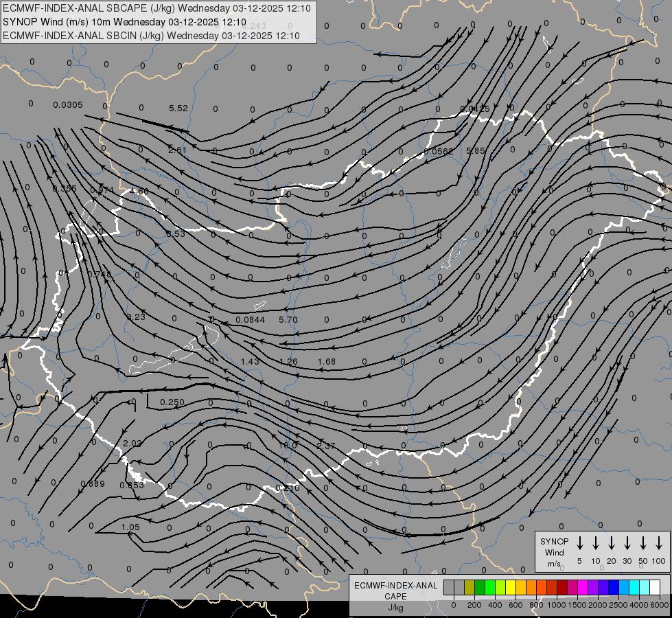Click the 4000 tick on the colour scale
The width and height of the screenshot is (672, 618).
[638, 605]
